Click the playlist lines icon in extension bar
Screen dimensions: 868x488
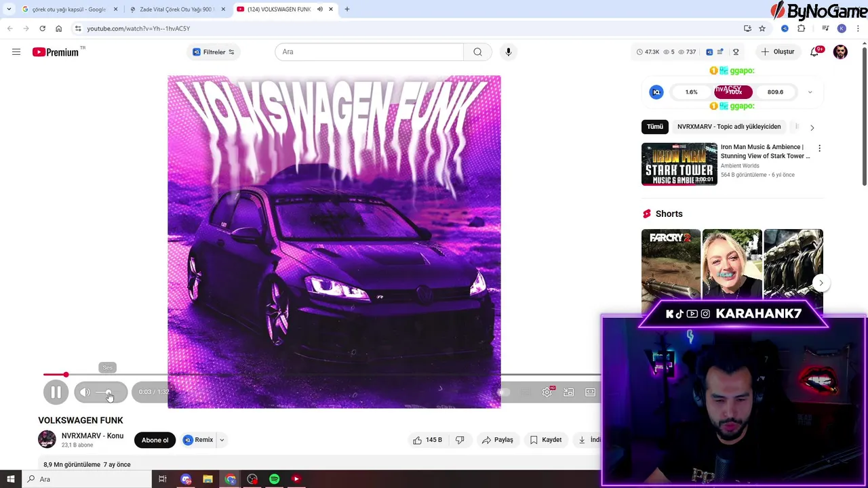click(720, 52)
